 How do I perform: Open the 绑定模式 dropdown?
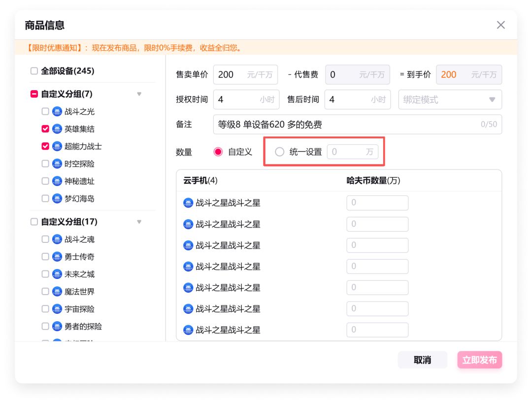pyautogui.click(x=450, y=100)
